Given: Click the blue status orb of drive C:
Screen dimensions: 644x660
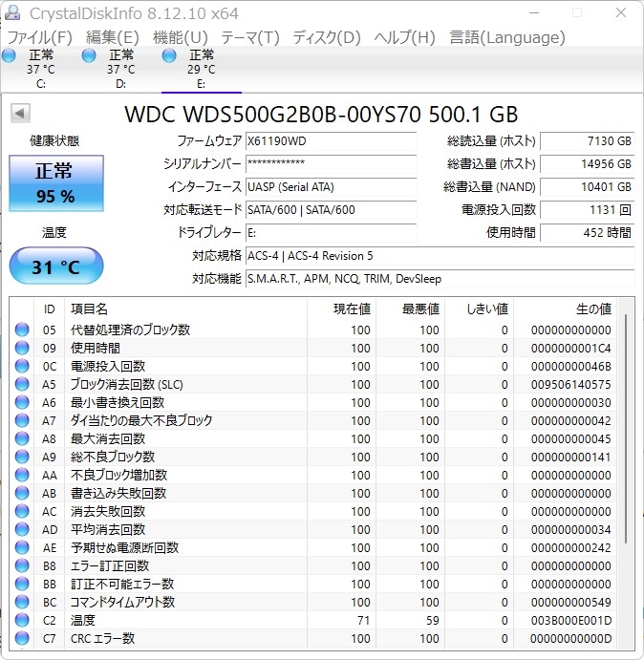Looking at the screenshot, I should pyautogui.click(x=9, y=55).
